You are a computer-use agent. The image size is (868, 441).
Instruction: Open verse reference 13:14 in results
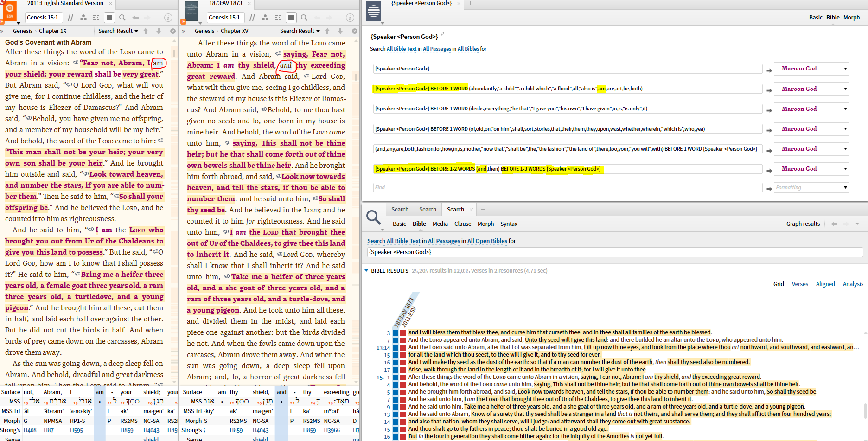(383, 348)
